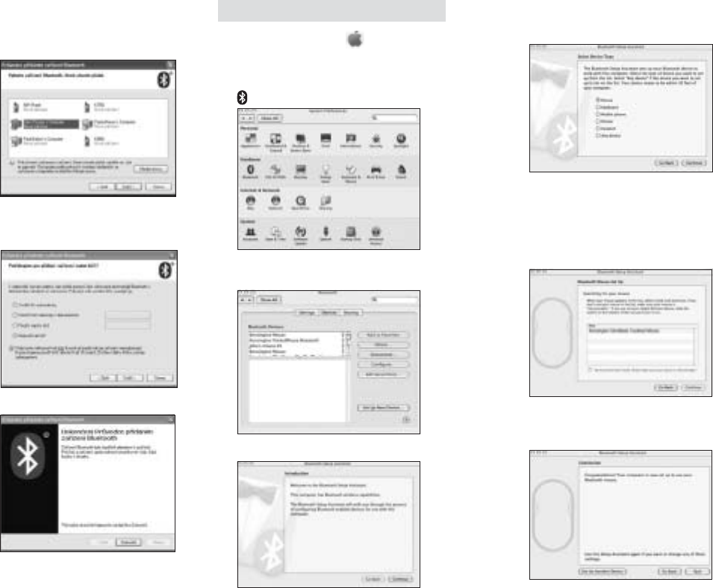The height and width of the screenshot is (588, 713).
Task: Click Disconnect button
Action: 383,355
